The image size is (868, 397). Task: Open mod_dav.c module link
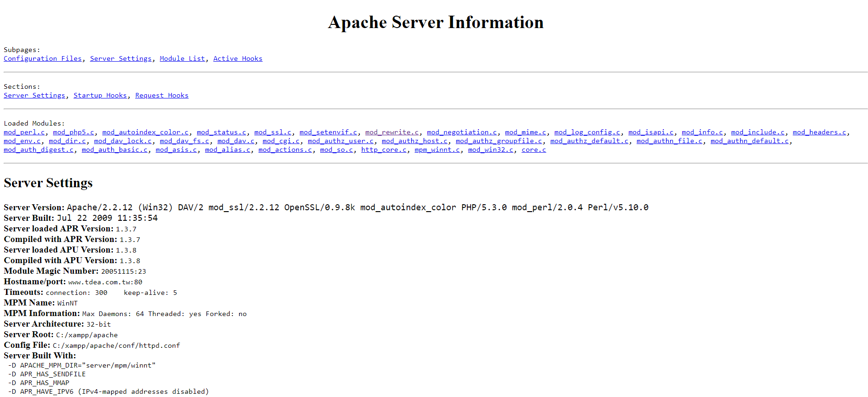(x=236, y=141)
